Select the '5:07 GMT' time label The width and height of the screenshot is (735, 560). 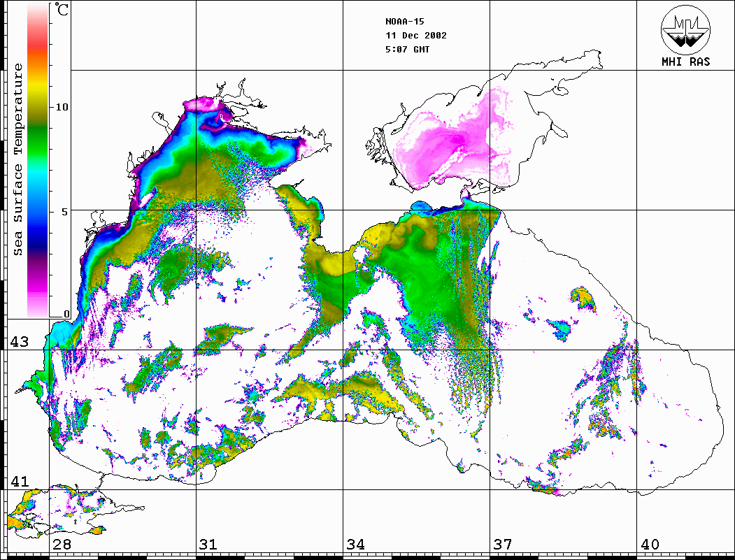pos(407,50)
